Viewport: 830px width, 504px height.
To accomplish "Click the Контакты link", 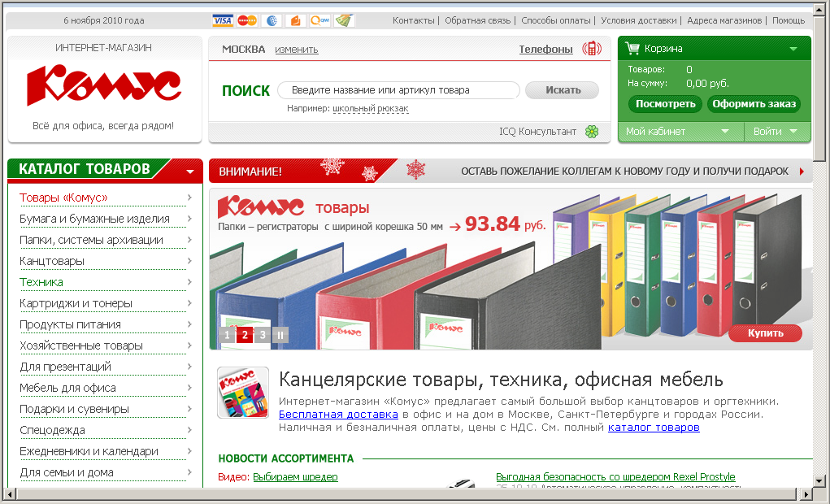I will [414, 20].
